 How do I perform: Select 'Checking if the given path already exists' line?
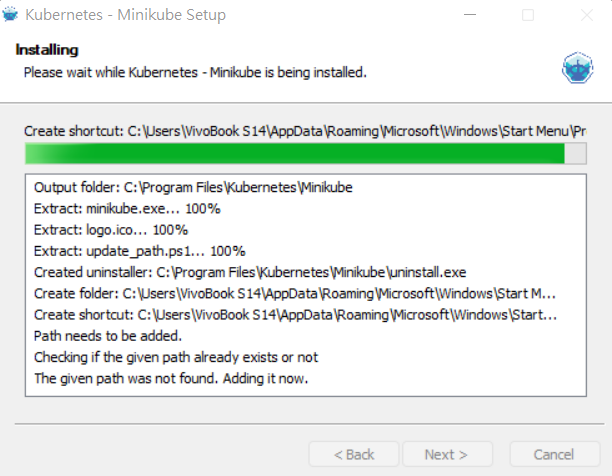click(176, 357)
